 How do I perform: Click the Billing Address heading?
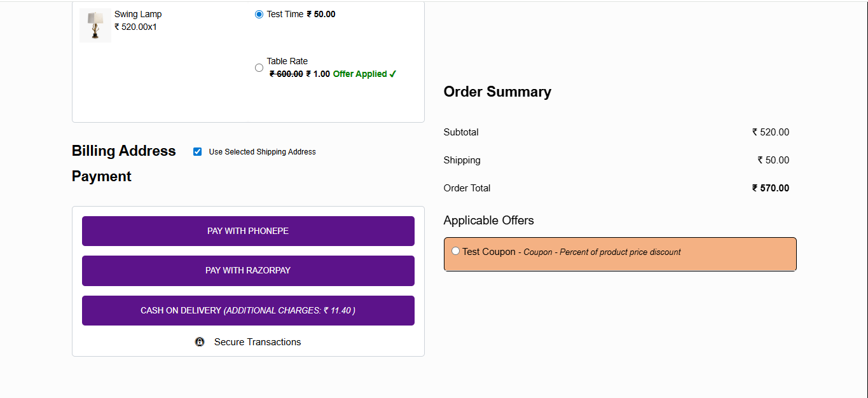(123, 151)
